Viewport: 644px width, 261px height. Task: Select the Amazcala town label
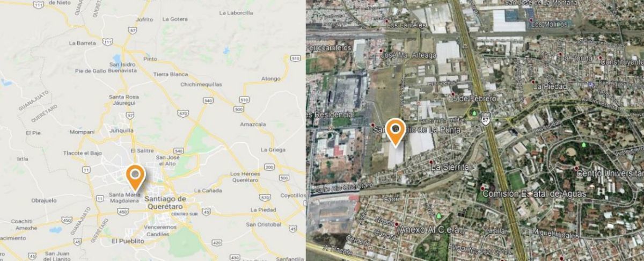(252, 124)
